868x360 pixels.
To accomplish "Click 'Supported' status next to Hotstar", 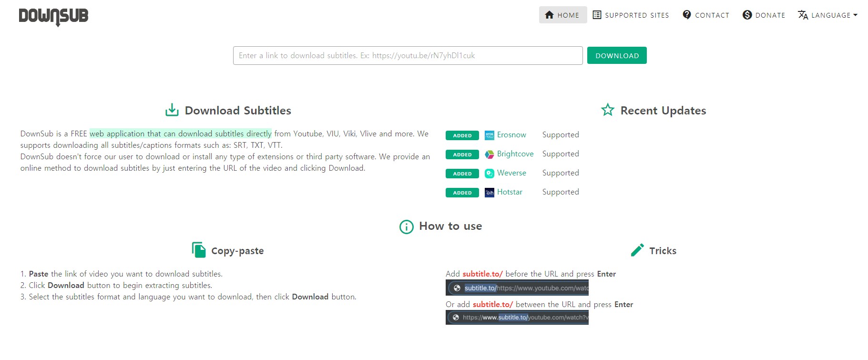I will 561,192.
